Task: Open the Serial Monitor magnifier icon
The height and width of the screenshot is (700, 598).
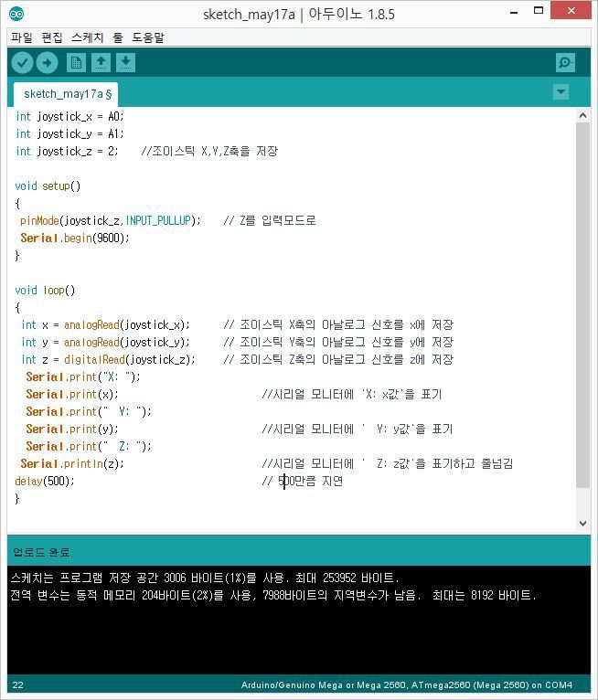Action: coord(565,62)
